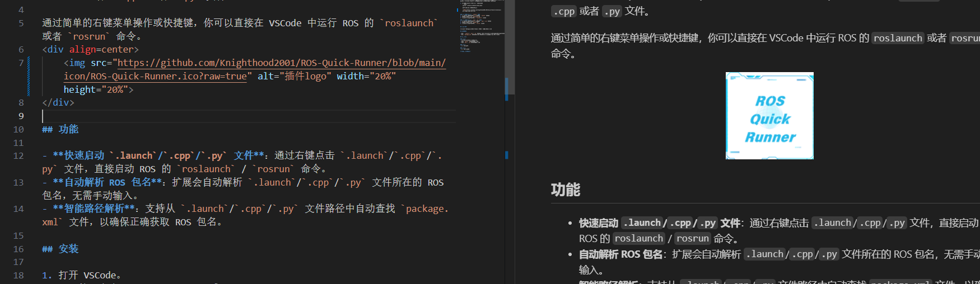Click the ROS Quick Runner logo in the preview

(x=769, y=116)
